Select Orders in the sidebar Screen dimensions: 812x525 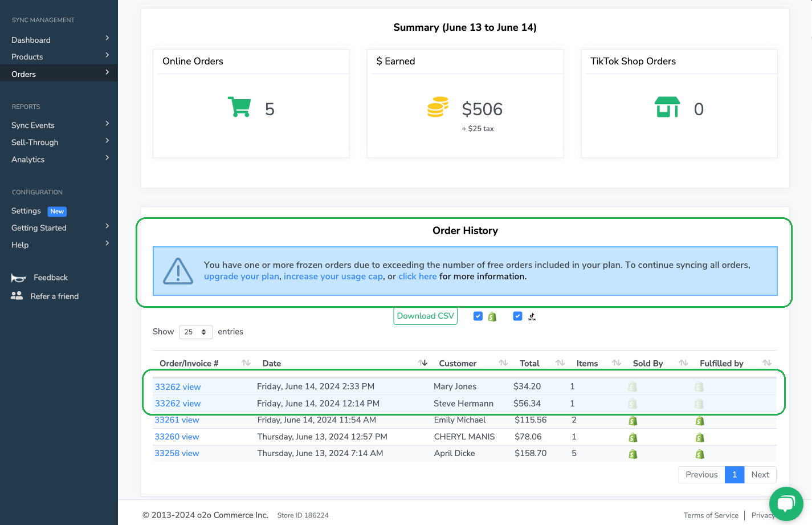[23, 74]
